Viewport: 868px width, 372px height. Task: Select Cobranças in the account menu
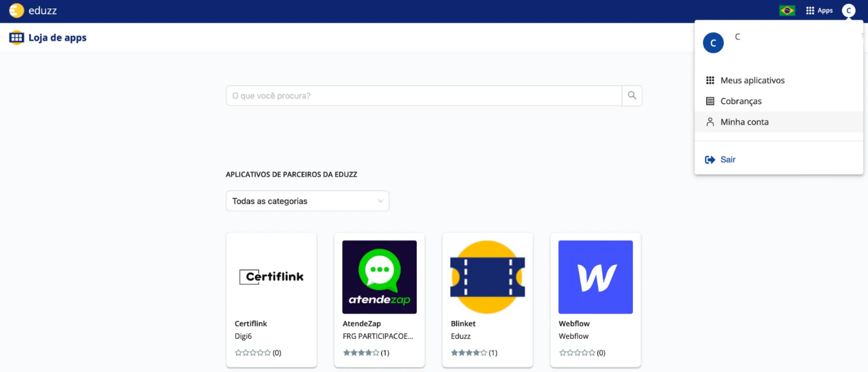[741, 101]
